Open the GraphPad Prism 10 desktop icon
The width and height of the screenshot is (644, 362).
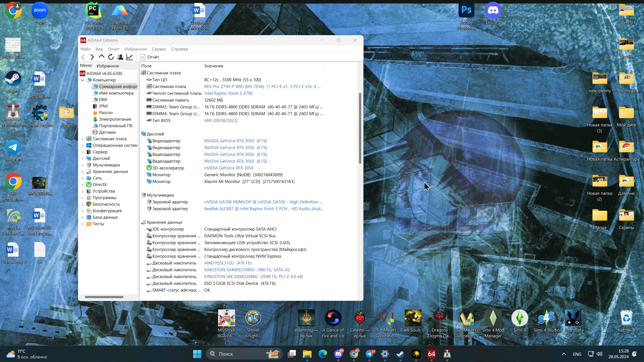[x=120, y=17]
